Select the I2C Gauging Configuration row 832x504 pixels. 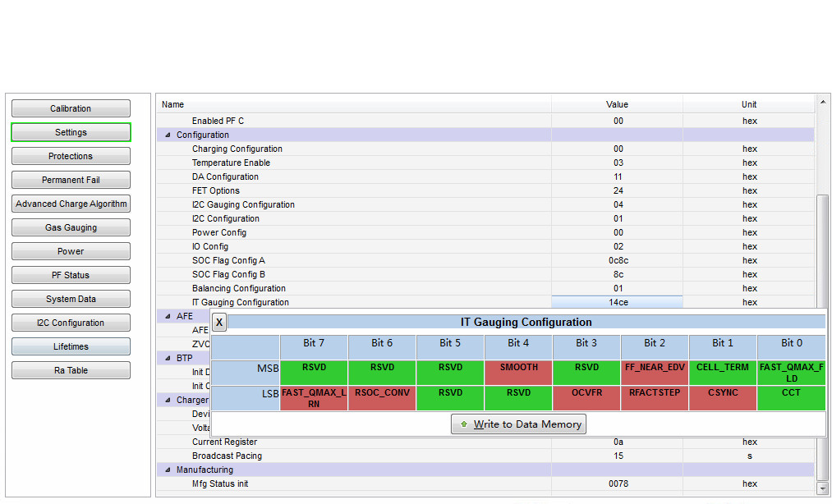tap(485, 204)
